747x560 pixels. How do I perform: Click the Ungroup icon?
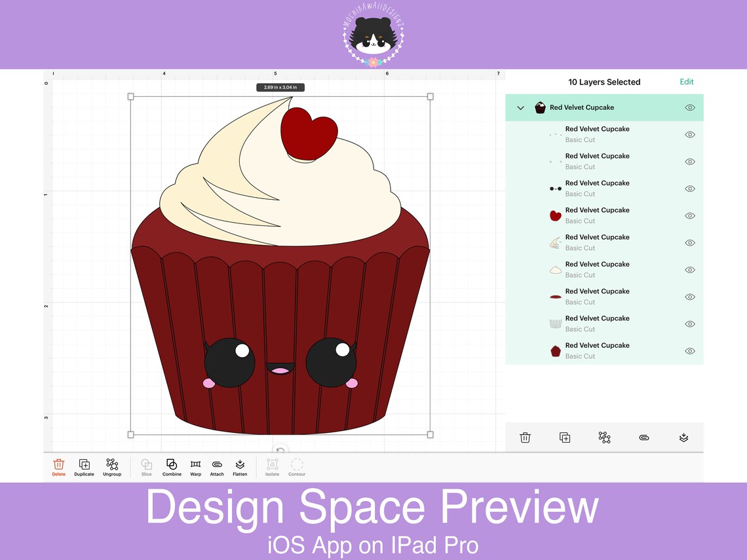tap(111, 466)
